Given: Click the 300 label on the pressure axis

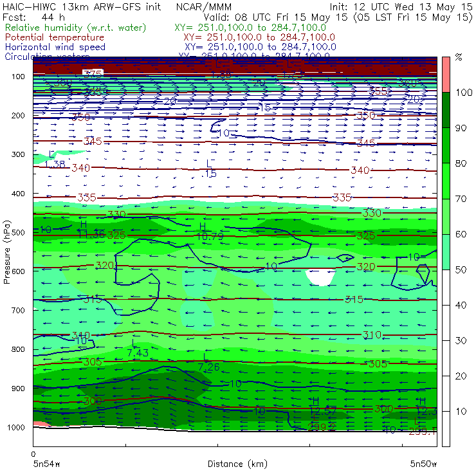Looking at the screenshot, I should click(18, 154).
